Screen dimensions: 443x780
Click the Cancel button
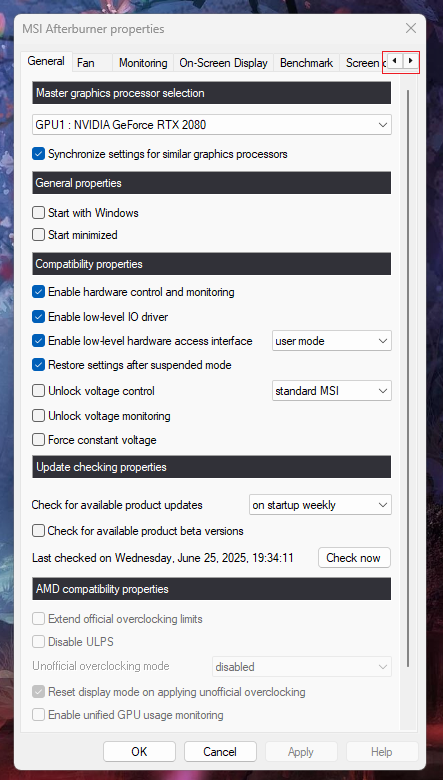coord(220,751)
